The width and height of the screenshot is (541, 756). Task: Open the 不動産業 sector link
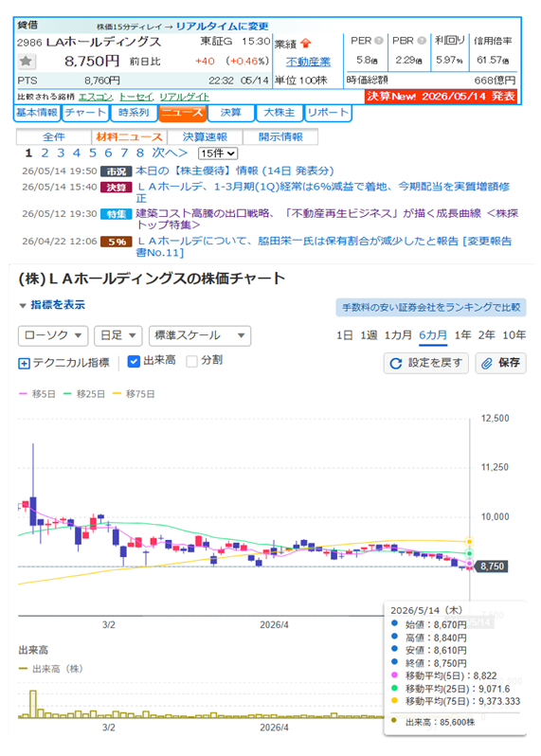pyautogui.click(x=308, y=63)
